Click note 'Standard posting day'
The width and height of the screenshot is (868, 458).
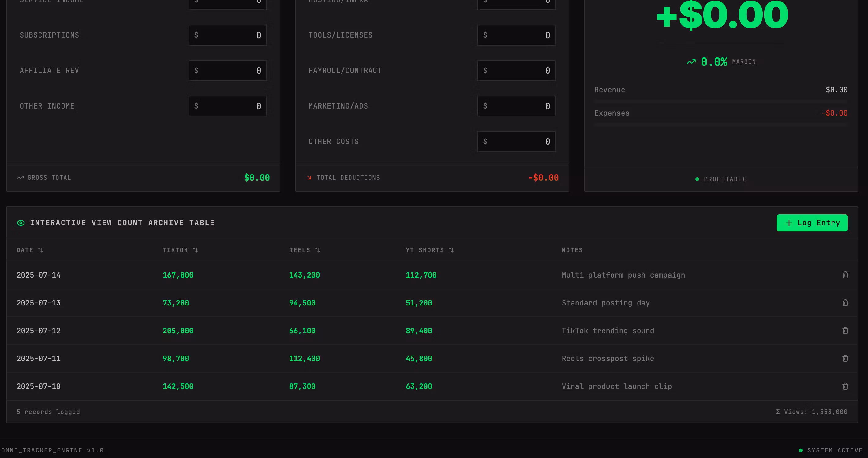click(x=605, y=303)
